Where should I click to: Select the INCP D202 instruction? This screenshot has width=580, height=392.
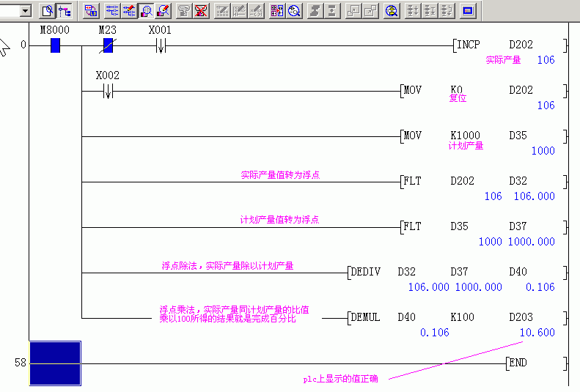tap(510, 45)
